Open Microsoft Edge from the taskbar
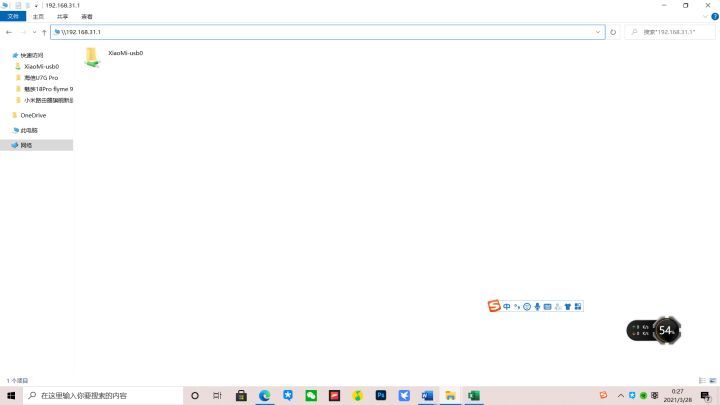Viewport: 720px width, 405px height. [x=264, y=395]
